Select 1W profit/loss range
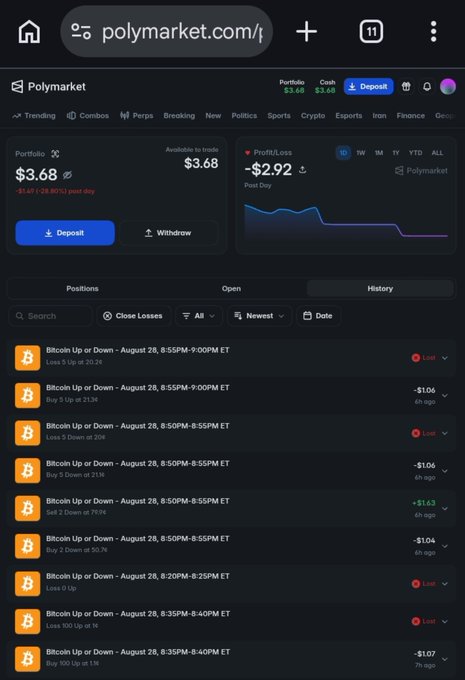The image size is (465, 680). coord(360,153)
